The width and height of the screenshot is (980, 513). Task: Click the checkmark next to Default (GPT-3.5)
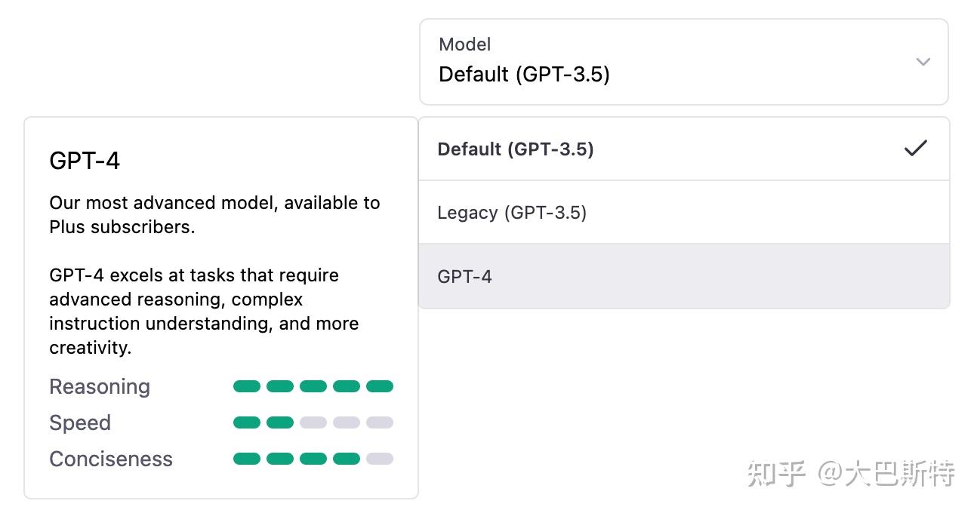tap(915, 149)
